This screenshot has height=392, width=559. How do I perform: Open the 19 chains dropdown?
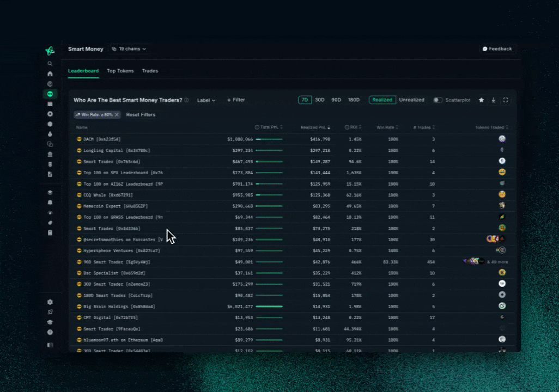coord(129,49)
